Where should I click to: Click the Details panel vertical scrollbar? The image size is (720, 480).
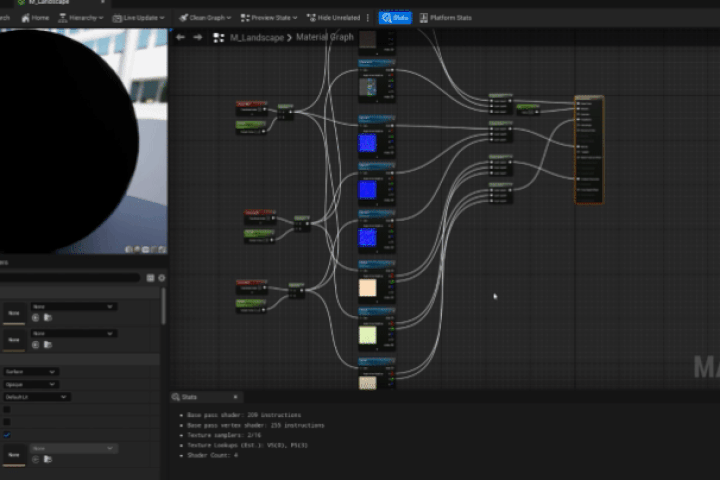coord(163,306)
